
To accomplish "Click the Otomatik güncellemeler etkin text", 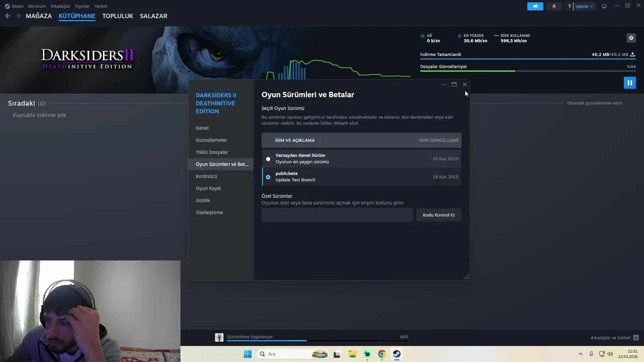I will coord(595,103).
